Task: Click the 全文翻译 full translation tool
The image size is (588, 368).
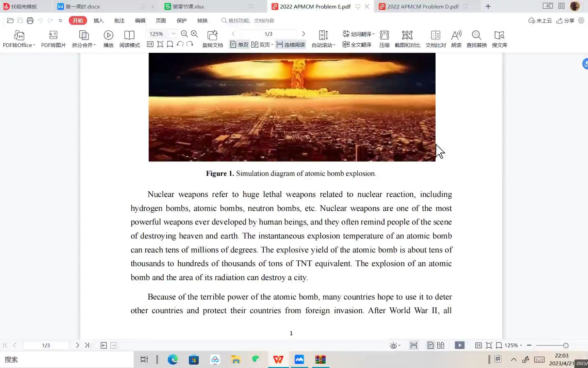Action: click(x=357, y=45)
